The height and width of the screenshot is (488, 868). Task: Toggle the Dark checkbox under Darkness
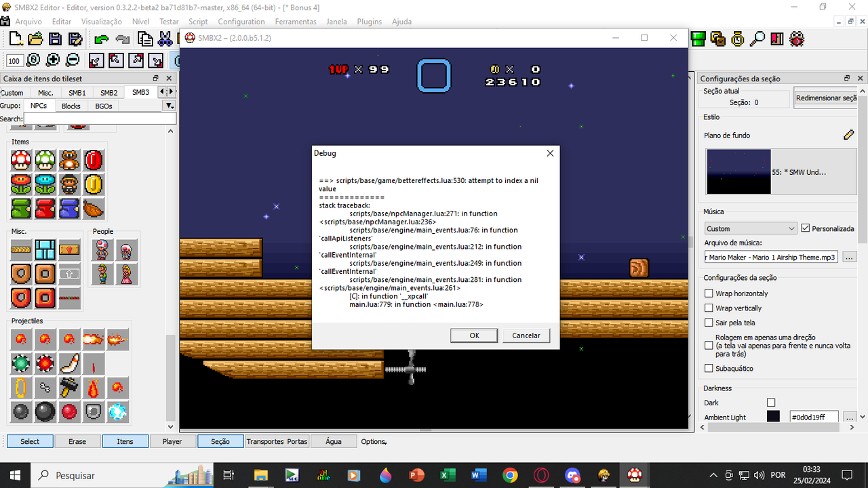(771, 403)
